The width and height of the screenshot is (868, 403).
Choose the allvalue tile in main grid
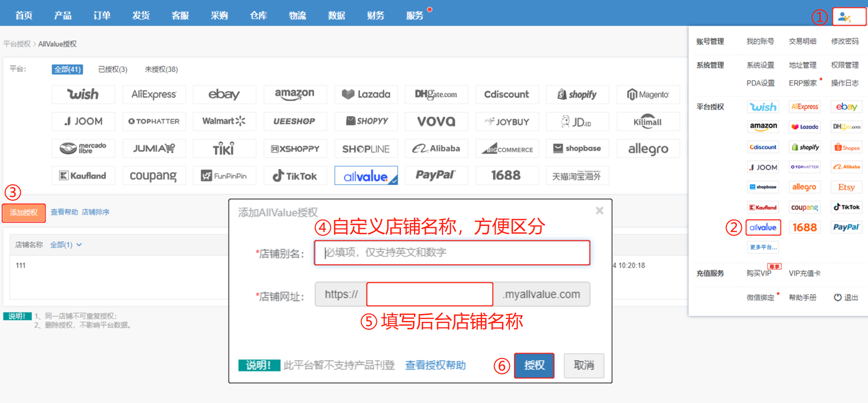coord(366,176)
